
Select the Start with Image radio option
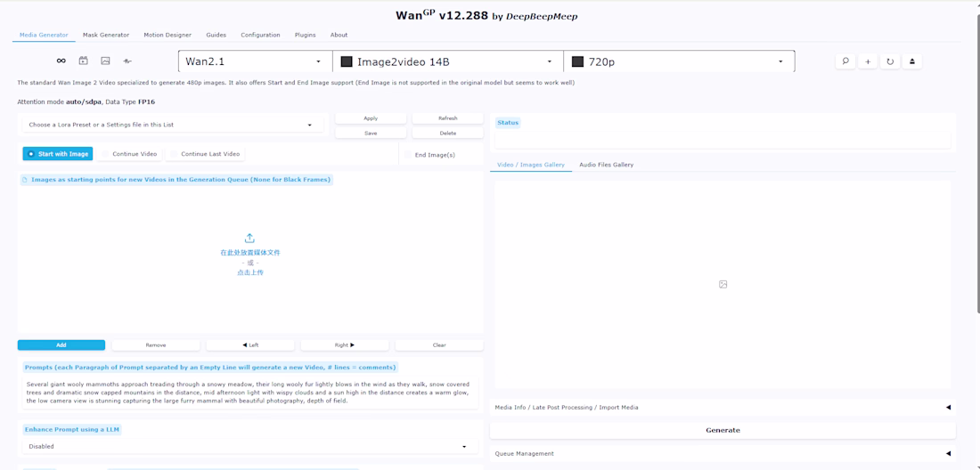pyautogui.click(x=58, y=153)
